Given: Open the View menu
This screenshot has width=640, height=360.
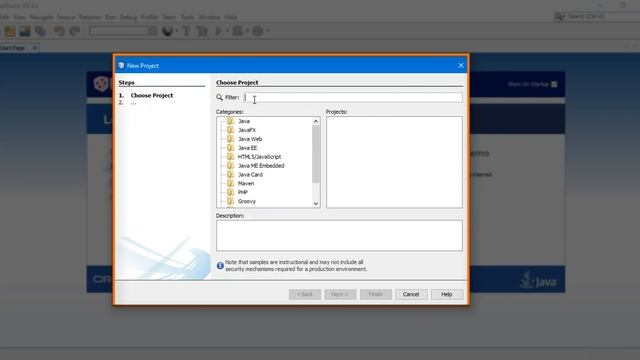Looking at the screenshot, I should click(x=20, y=18).
